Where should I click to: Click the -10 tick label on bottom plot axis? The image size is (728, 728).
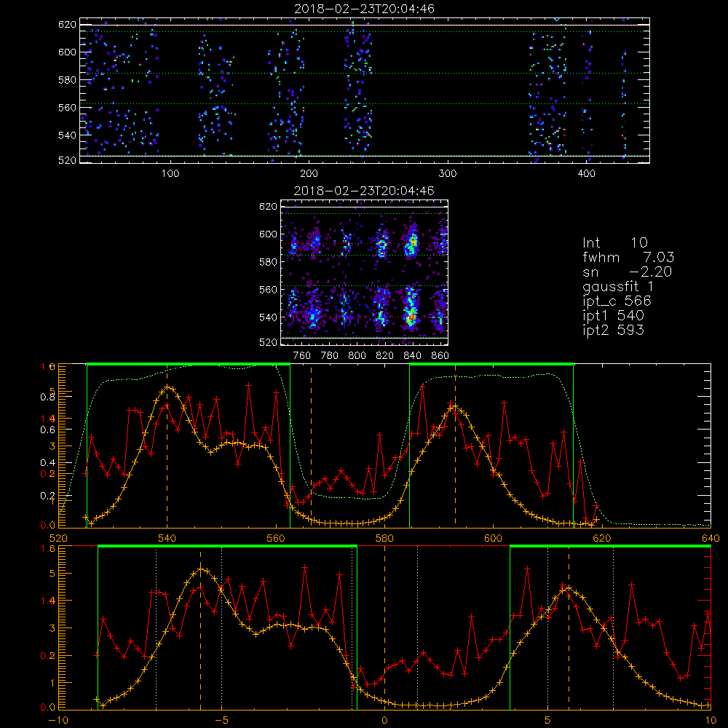coord(58,721)
